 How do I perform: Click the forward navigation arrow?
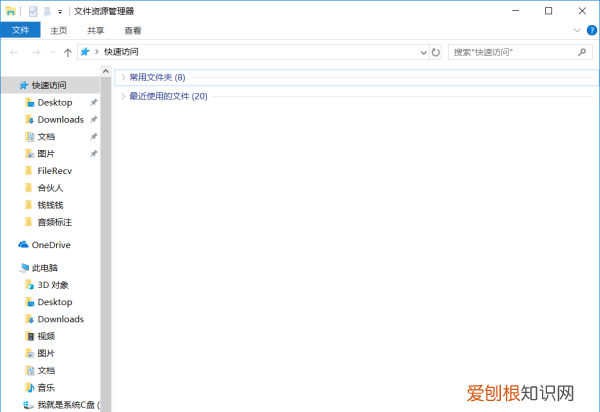[36, 52]
